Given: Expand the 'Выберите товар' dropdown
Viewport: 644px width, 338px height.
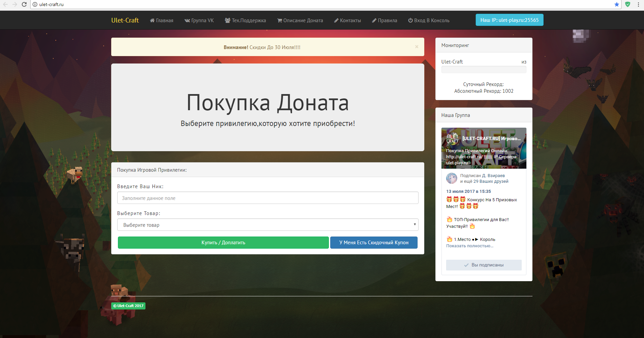Looking at the screenshot, I should (x=267, y=225).
